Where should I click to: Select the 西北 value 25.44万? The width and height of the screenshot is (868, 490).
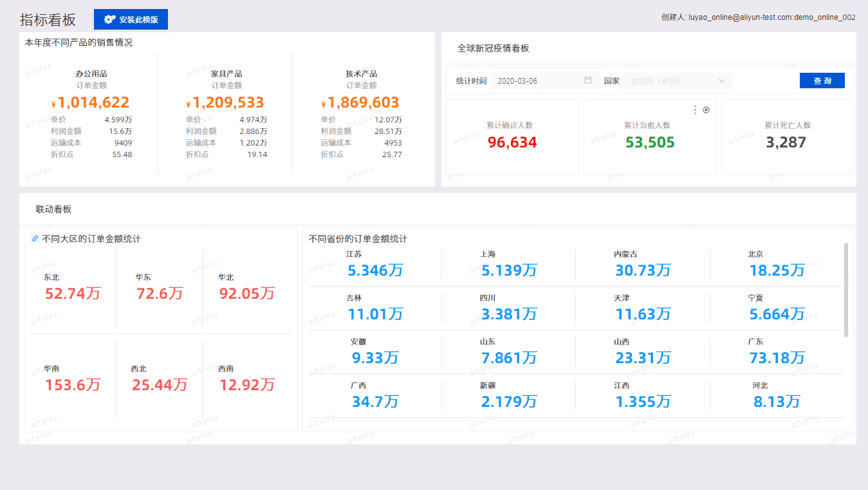point(160,385)
